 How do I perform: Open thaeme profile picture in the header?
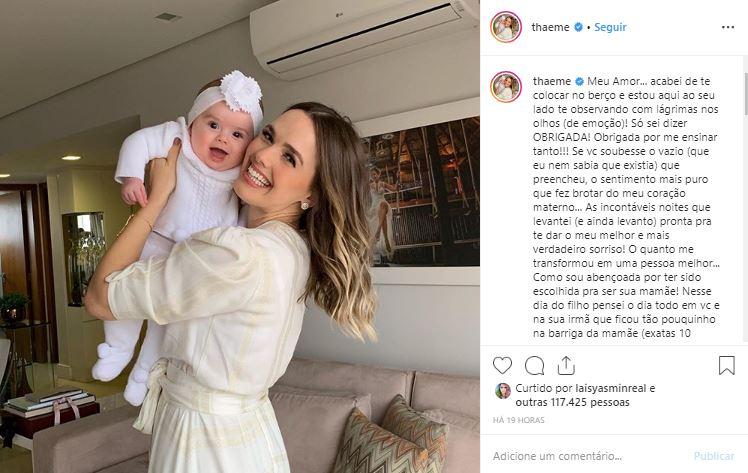click(x=506, y=27)
